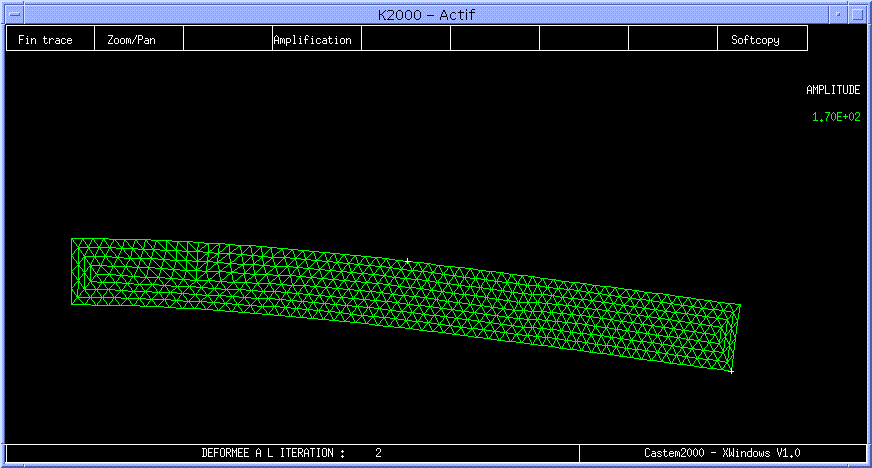Open the window menu in title bar

point(13,14)
